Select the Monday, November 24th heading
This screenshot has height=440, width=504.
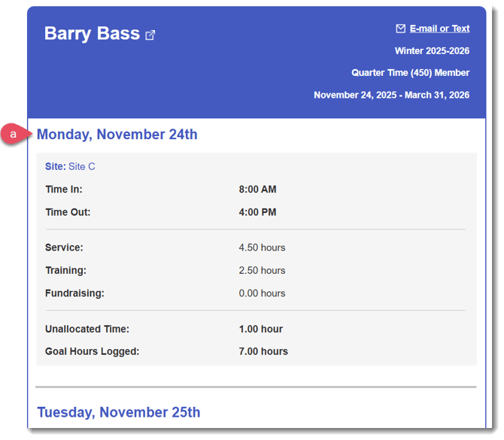tap(117, 135)
